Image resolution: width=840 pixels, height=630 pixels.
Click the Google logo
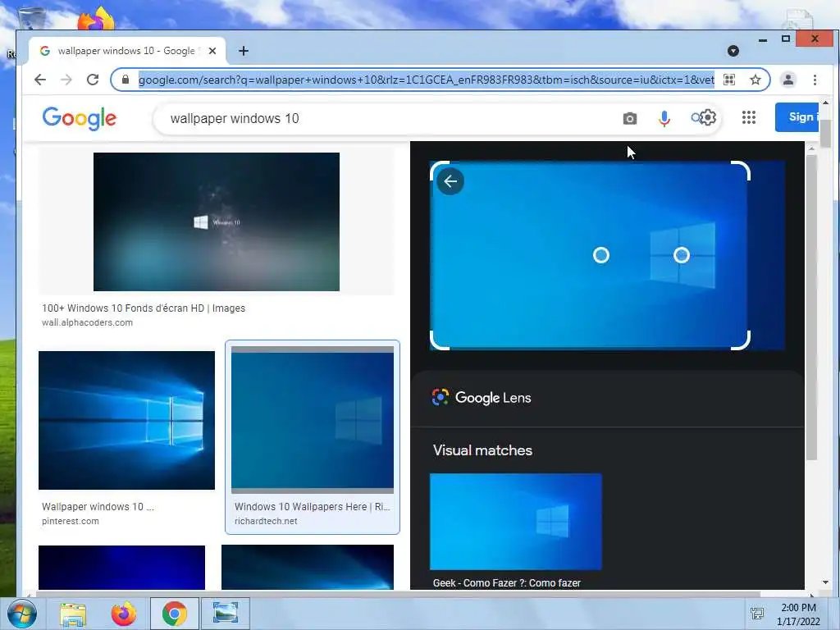point(80,118)
